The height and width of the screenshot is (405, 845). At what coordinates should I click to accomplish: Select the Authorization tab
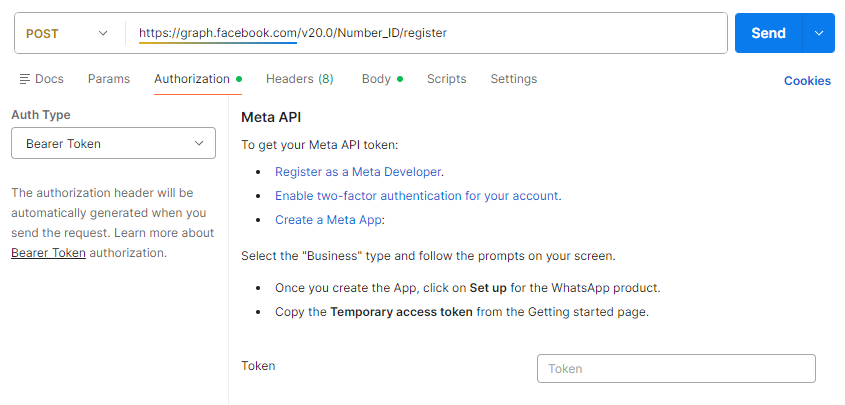(x=192, y=79)
